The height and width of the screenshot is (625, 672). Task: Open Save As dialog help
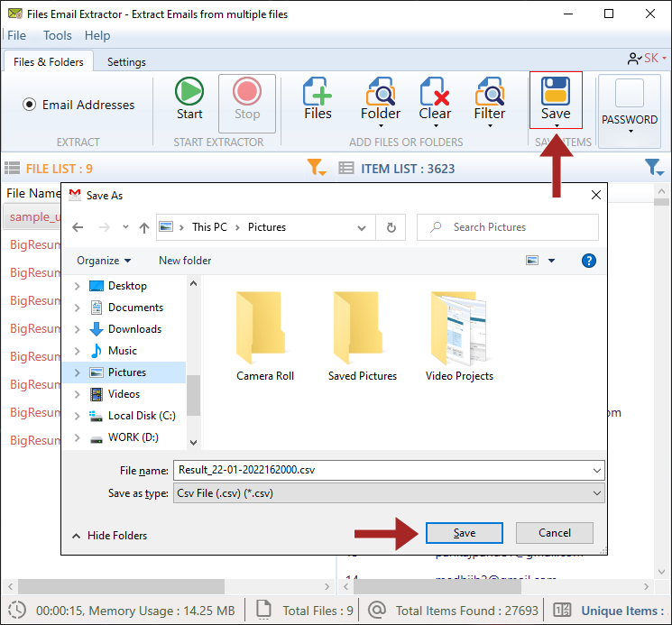[588, 261]
